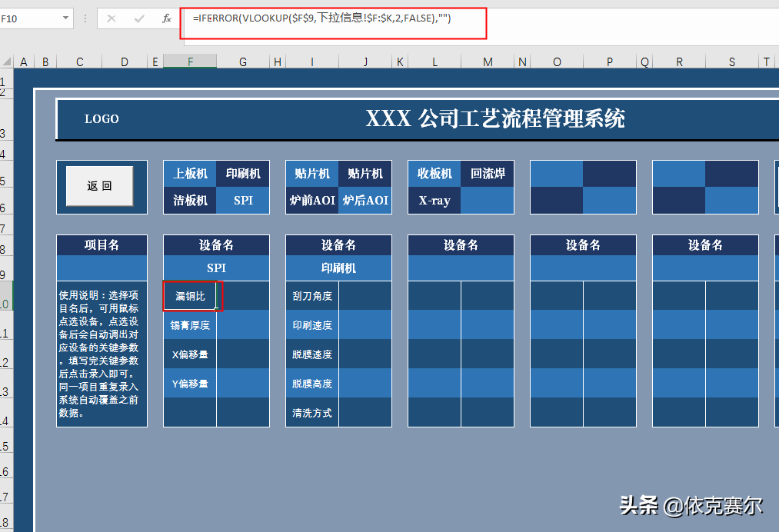The width and height of the screenshot is (779, 532).
Task: Open the Name Box dropdown arrow
Action: [x=65, y=18]
